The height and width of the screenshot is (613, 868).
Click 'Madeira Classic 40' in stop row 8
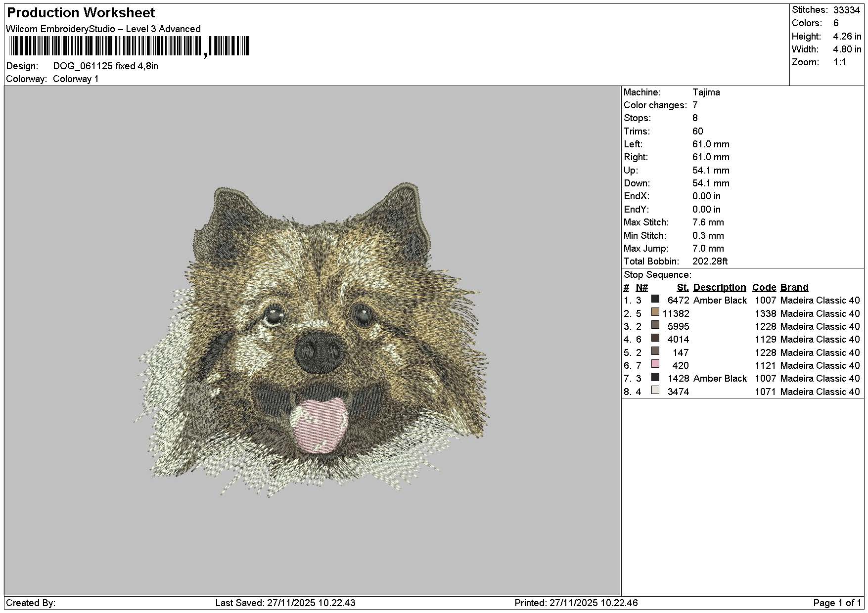(x=820, y=392)
